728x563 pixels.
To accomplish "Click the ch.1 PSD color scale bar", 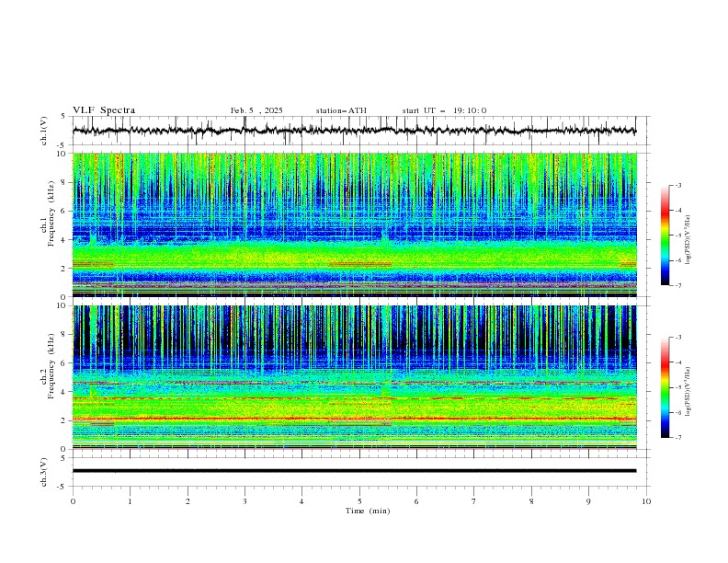I will [x=665, y=236].
